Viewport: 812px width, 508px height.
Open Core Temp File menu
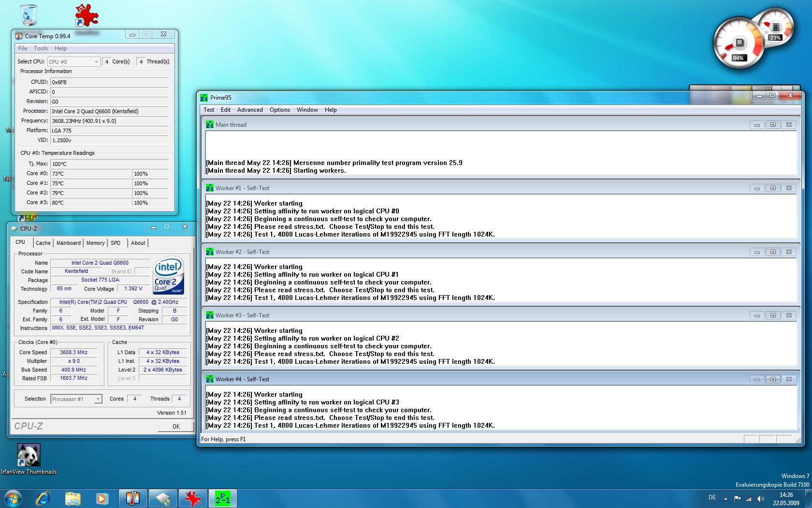click(x=23, y=48)
